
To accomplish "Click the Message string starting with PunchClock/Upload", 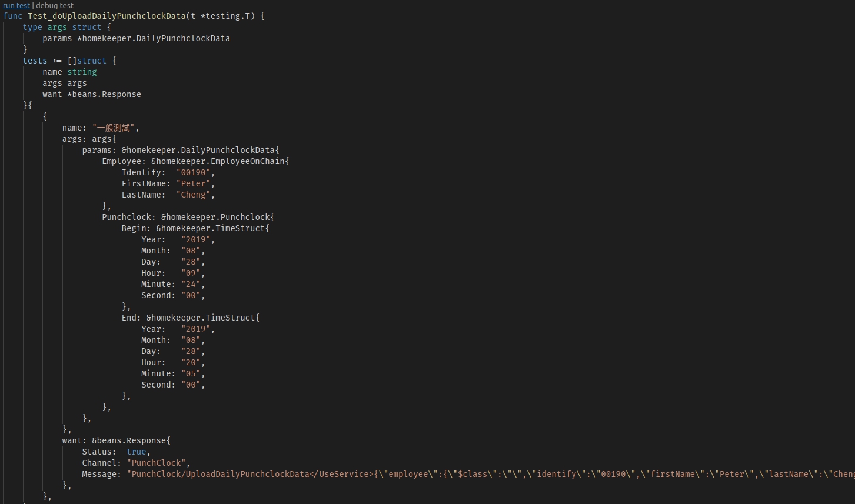I will [491, 474].
